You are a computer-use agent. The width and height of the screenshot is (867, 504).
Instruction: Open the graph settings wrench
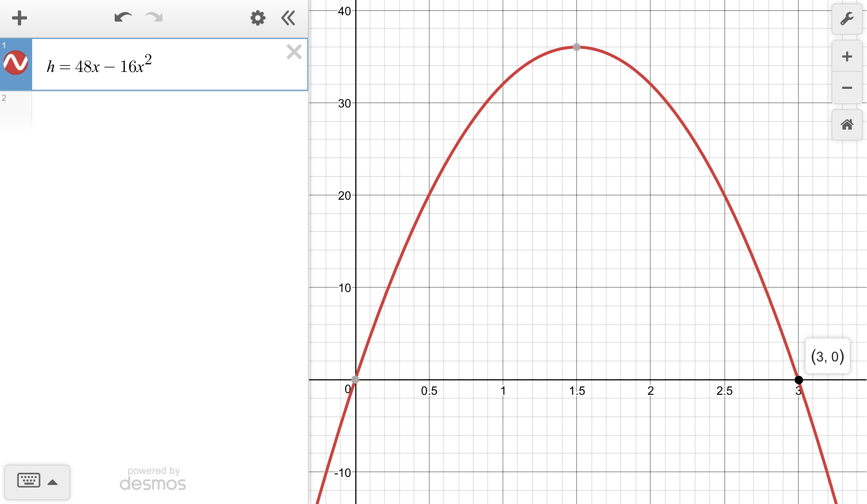click(847, 19)
